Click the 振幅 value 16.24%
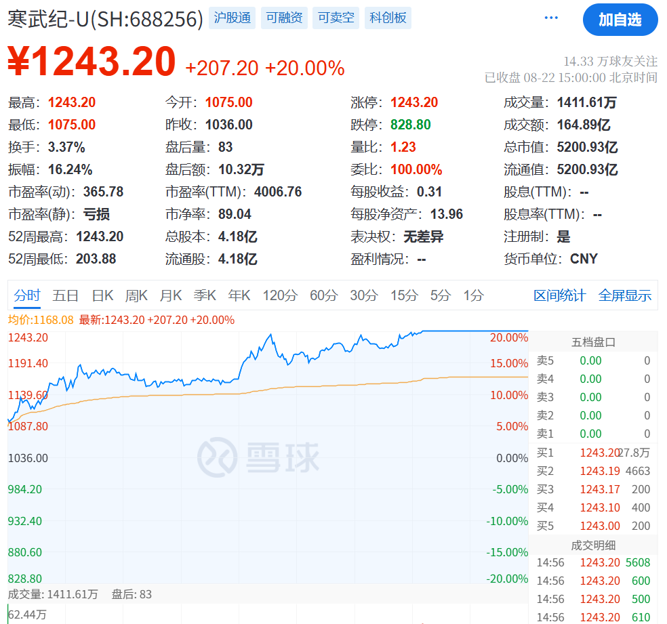Image resolution: width=667 pixels, height=624 pixels. [x=70, y=170]
